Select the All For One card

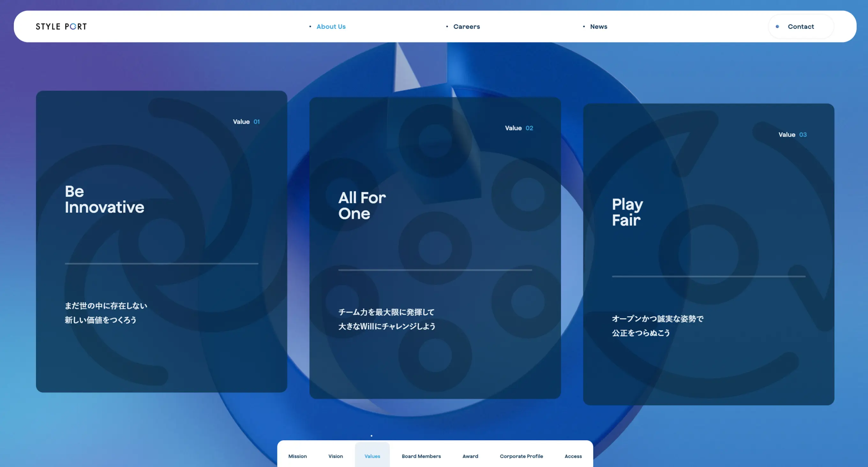[435, 248]
